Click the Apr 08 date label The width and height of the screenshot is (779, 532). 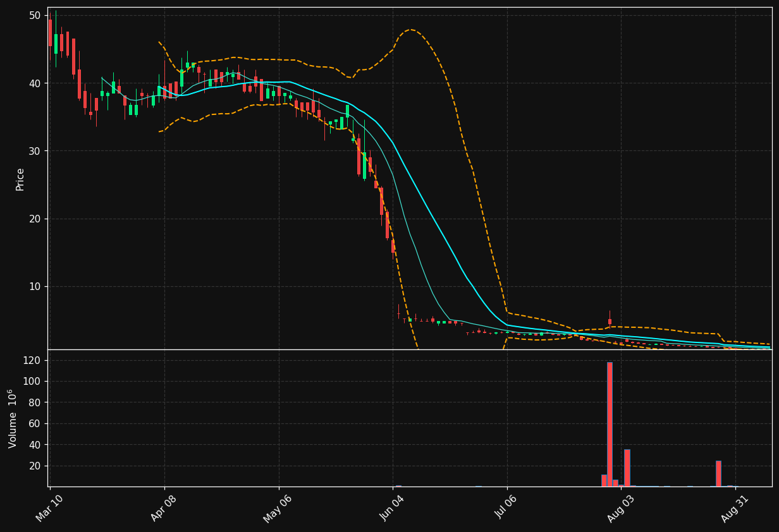164,508
